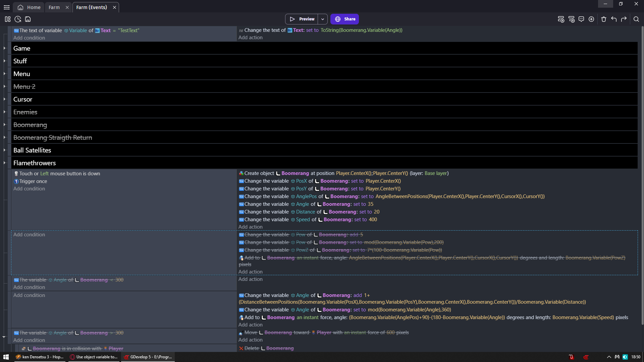This screenshot has width=644, height=362.
Task: Expand the Game event group
Action: tap(4, 48)
